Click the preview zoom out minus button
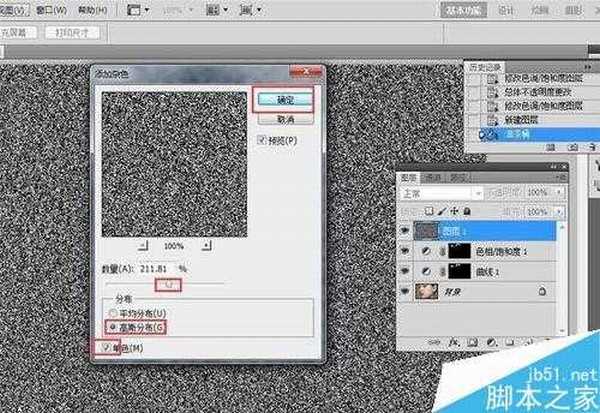 [x=141, y=244]
